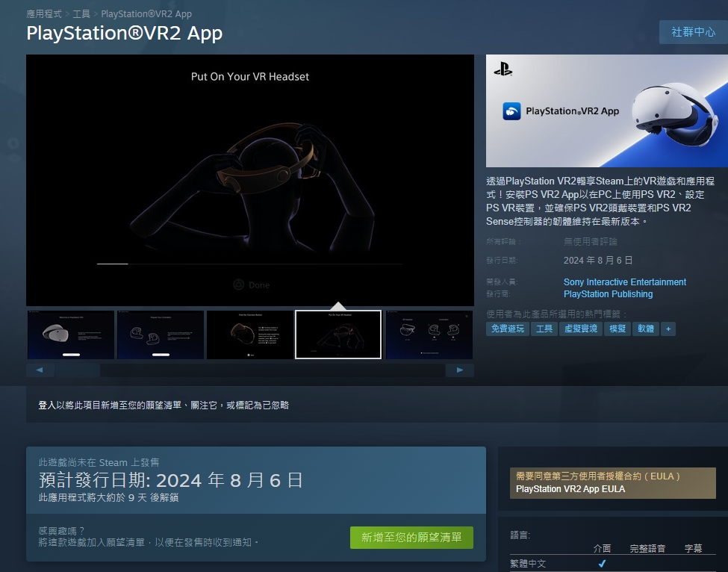Click the right arrow of the screenshot scroller
The width and height of the screenshot is (728, 572).
[460, 370]
